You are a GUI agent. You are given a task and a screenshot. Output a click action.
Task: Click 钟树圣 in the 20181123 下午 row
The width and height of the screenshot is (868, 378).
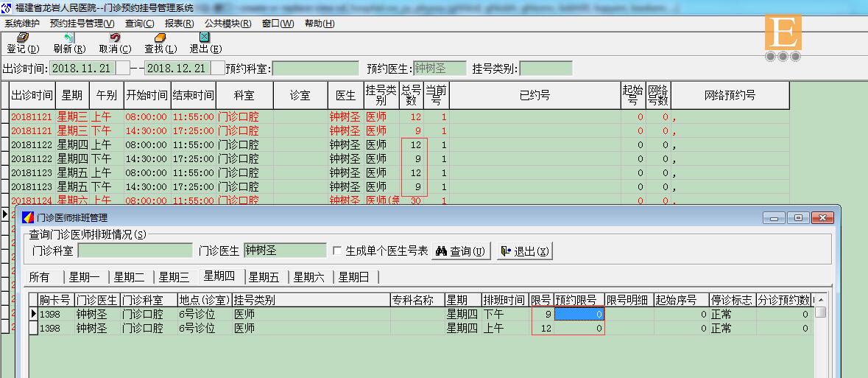(x=345, y=186)
